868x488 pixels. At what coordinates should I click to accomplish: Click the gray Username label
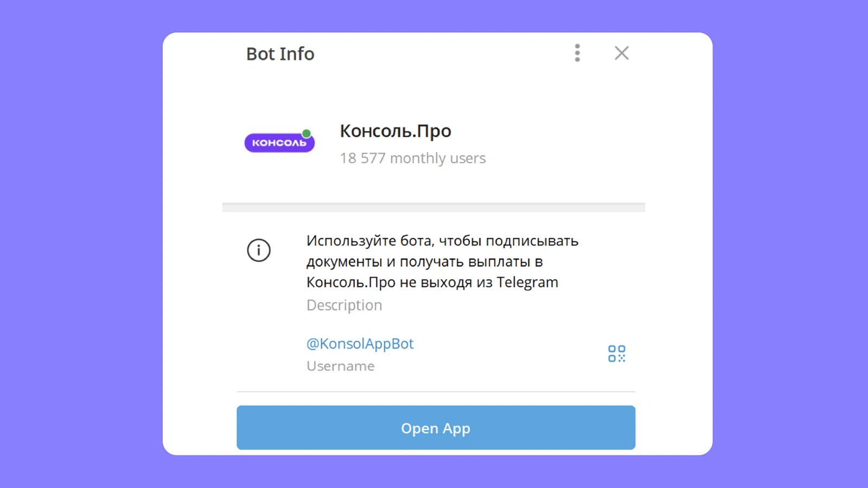click(341, 366)
